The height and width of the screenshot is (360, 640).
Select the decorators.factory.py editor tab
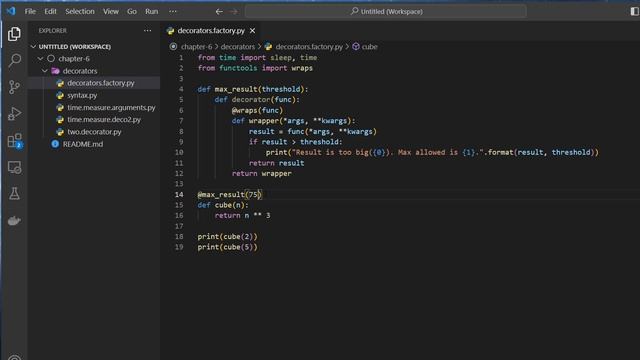[211, 31]
